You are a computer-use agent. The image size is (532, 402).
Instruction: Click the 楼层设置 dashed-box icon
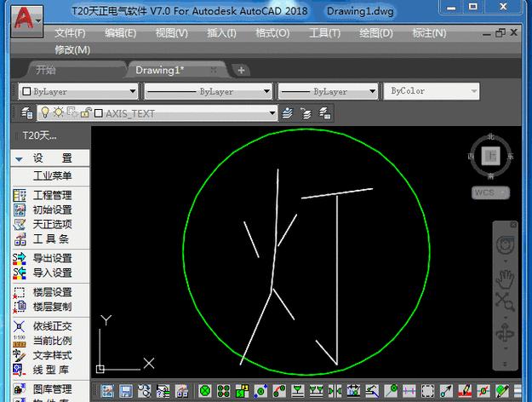tap(20, 292)
